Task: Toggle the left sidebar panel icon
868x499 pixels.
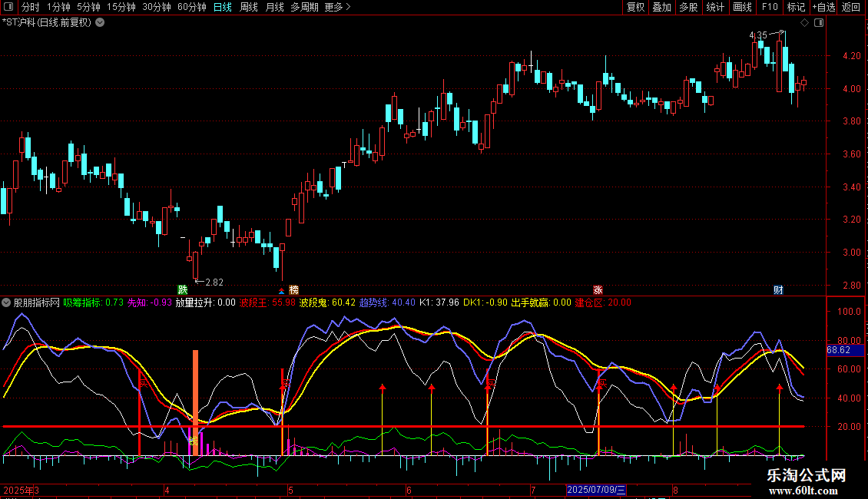Action: coord(8,7)
